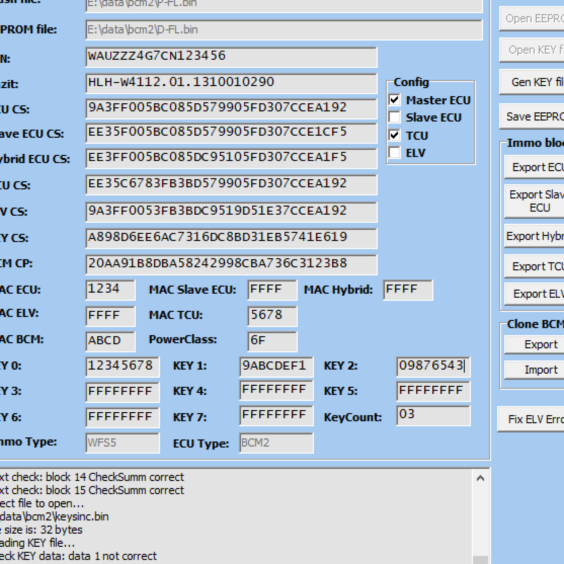This screenshot has height=564, width=564.
Task: Click the MAC BCM field ABCD
Action: (x=110, y=341)
